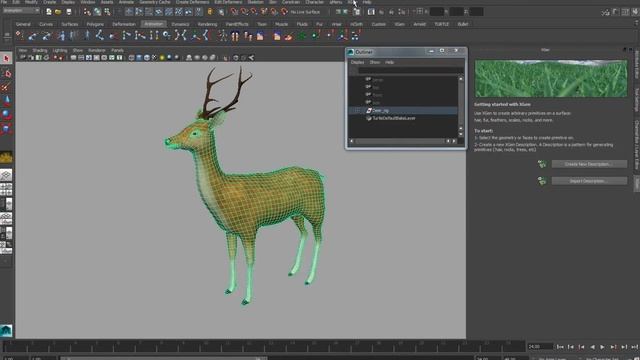Viewport: 640px width, 360px height.
Task: Open the Rendering shelf tab
Action: coord(207,24)
